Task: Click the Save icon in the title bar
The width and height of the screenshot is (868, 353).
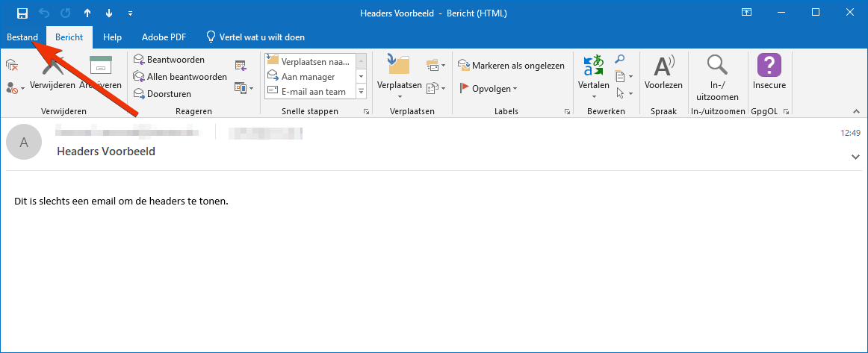Action: tap(22, 13)
